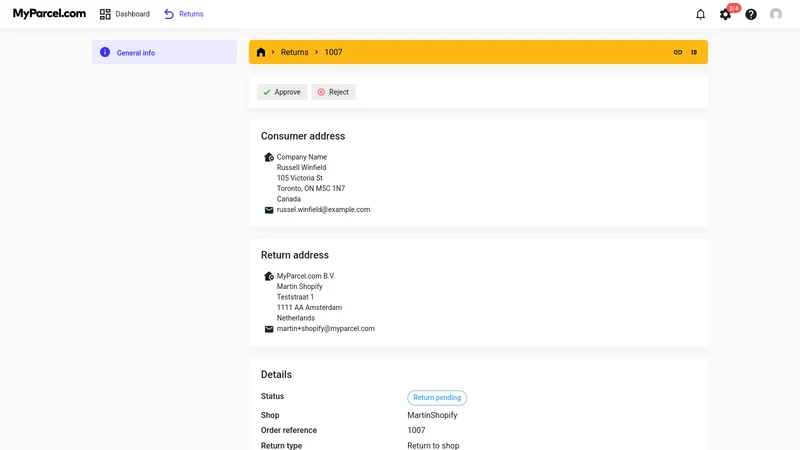The width and height of the screenshot is (800, 450).
Task: Click the Return address heading
Action: click(295, 255)
